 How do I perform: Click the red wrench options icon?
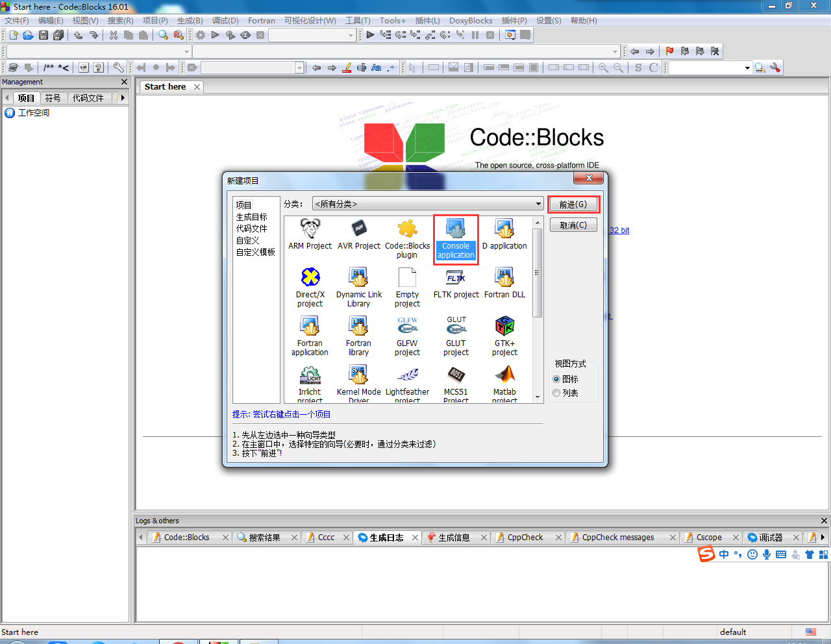click(775, 68)
